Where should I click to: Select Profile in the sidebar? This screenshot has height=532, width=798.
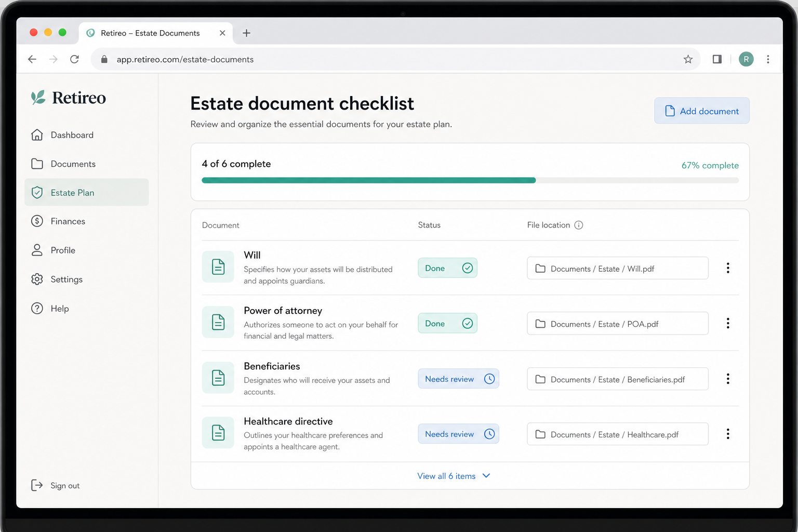coord(86,250)
